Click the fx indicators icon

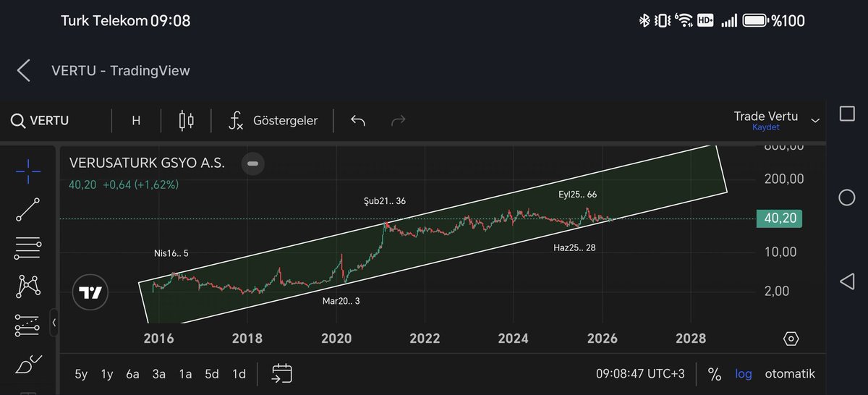(x=236, y=121)
